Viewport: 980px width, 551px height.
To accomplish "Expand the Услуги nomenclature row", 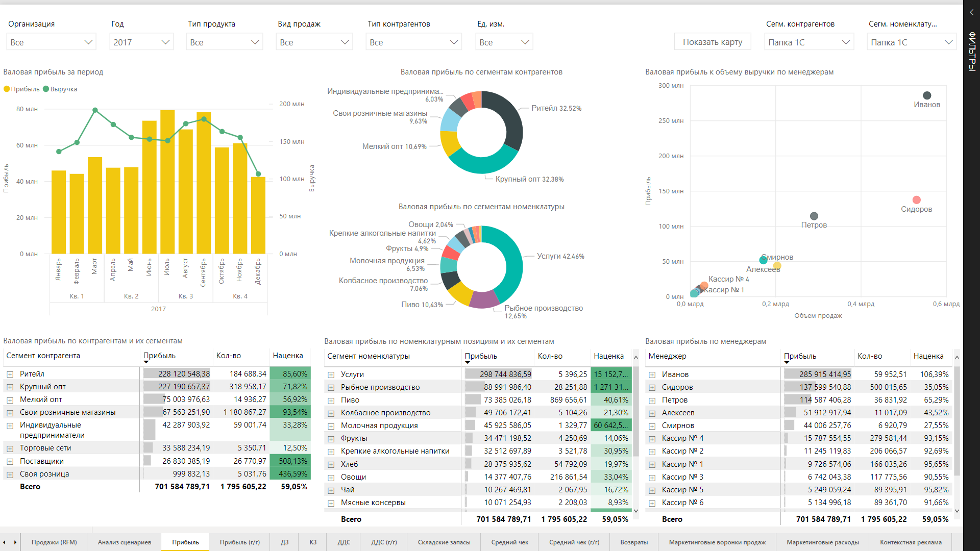I will tap(331, 374).
